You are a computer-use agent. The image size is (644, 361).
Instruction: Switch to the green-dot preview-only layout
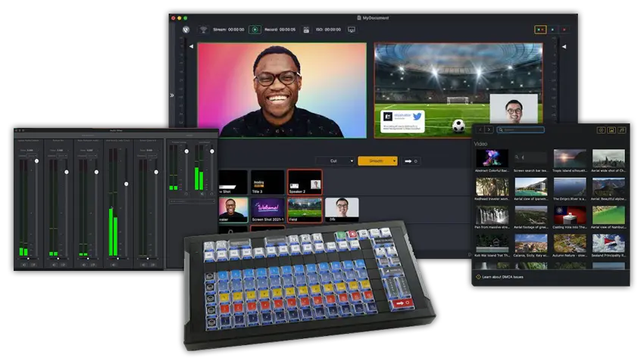[552, 30]
